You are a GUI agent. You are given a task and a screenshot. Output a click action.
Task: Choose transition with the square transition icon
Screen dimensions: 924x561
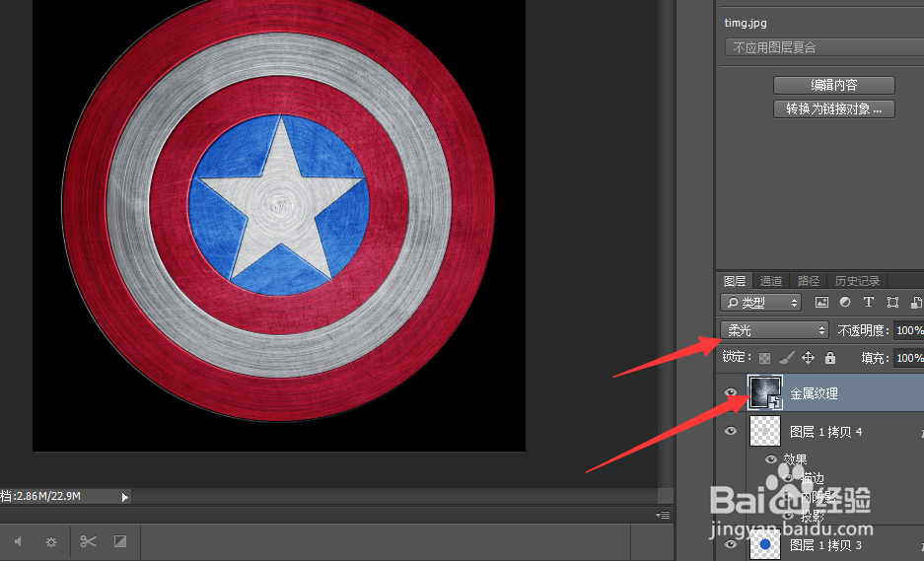pyautogui.click(x=120, y=541)
